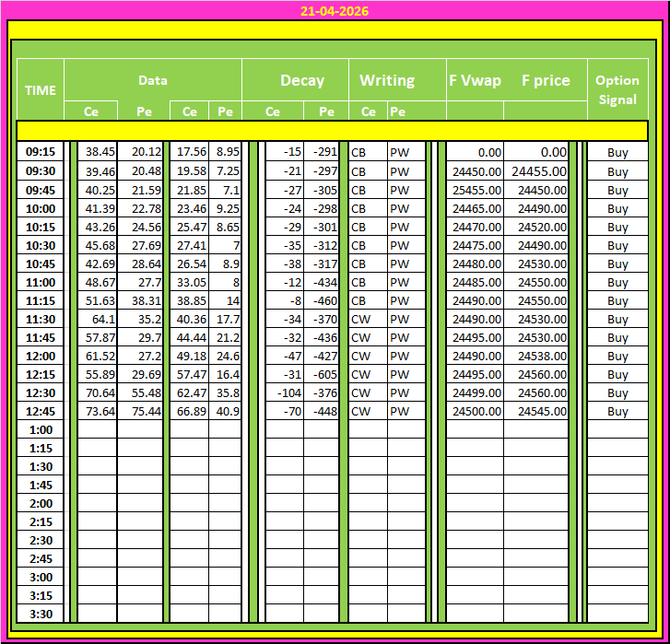This screenshot has width=670, height=644.
Task: Select Decay Ce value -8
Action: click(x=285, y=300)
